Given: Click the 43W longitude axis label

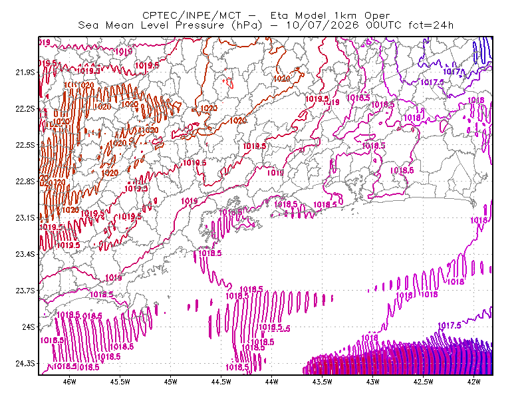Looking at the screenshot, I should [x=372, y=382].
